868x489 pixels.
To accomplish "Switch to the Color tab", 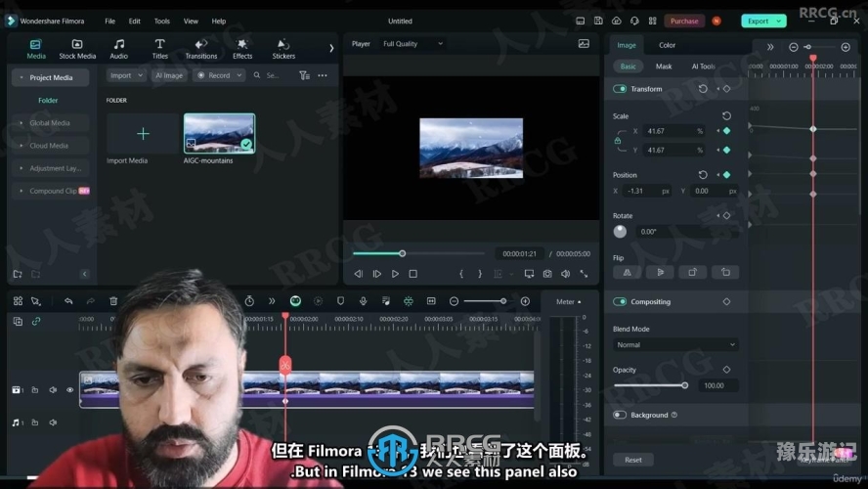I will pos(667,45).
